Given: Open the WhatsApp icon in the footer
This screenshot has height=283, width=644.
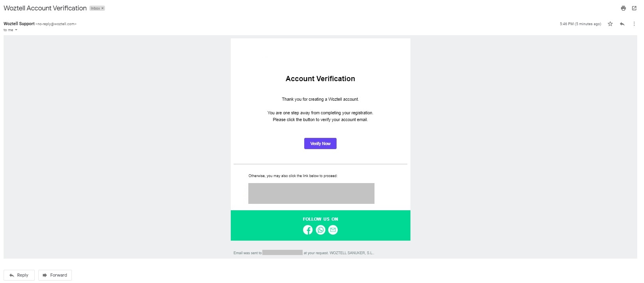Looking at the screenshot, I should [321, 230].
